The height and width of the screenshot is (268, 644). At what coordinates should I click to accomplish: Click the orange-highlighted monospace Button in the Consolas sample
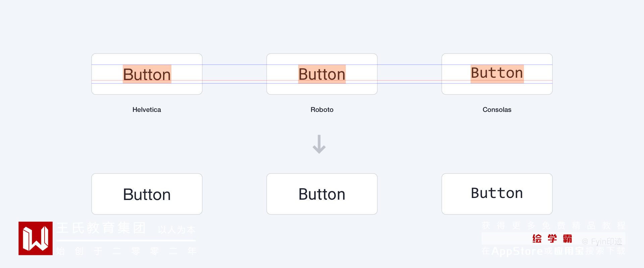tap(497, 73)
